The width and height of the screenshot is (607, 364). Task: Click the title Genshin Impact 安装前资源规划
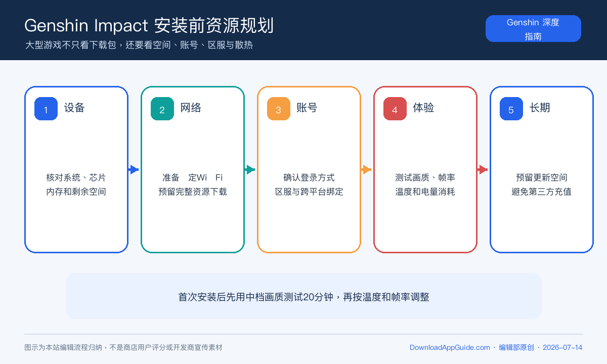[149, 25]
